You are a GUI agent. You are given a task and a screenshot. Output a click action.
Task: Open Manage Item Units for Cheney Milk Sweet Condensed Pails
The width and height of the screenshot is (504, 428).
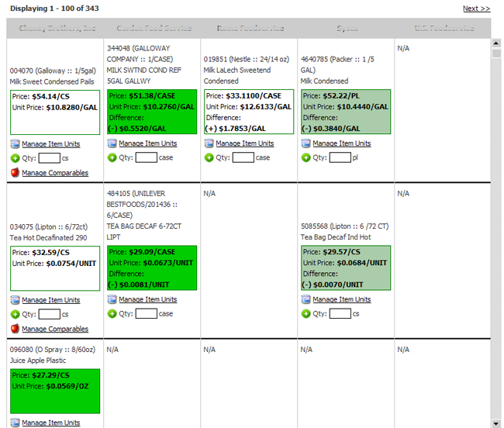50,144
